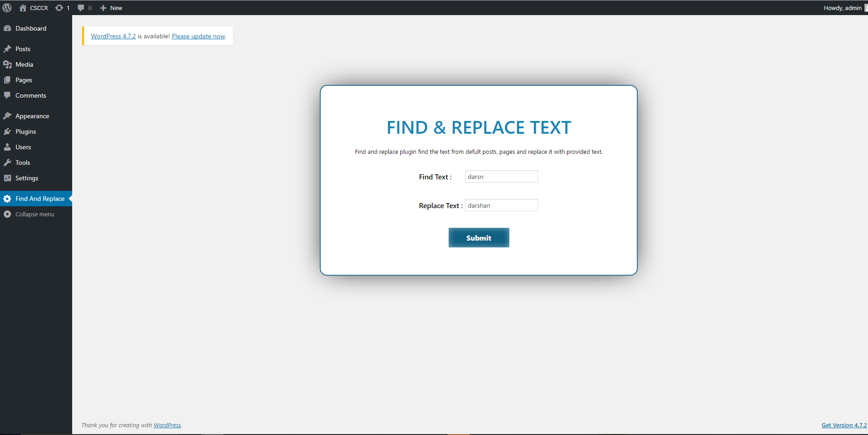Open the WordPress 4.7.2 link

(x=113, y=36)
